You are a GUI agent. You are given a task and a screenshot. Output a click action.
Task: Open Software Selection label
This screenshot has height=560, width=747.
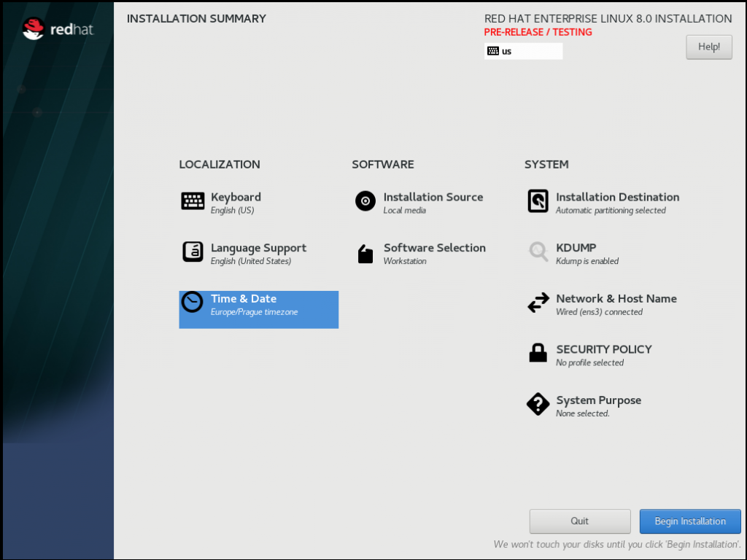click(x=435, y=248)
